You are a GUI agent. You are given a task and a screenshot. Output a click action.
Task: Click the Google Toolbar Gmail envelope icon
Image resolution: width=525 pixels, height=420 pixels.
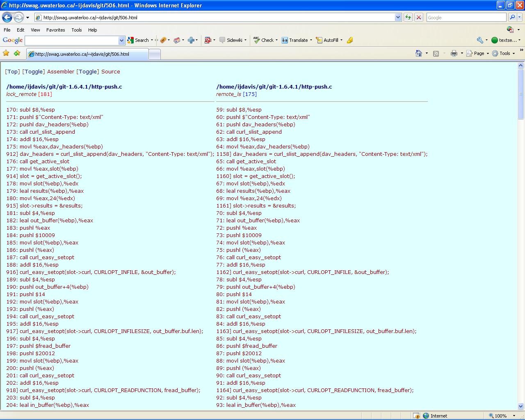177,40
